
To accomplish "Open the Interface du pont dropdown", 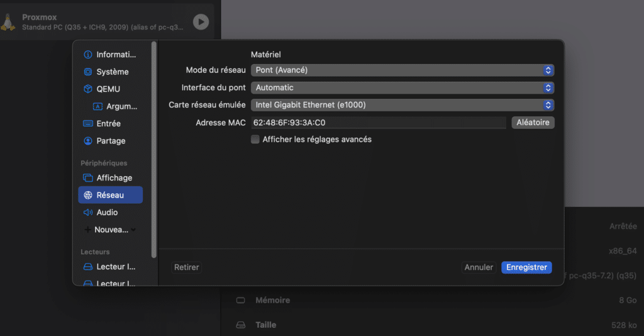I will click(x=402, y=87).
